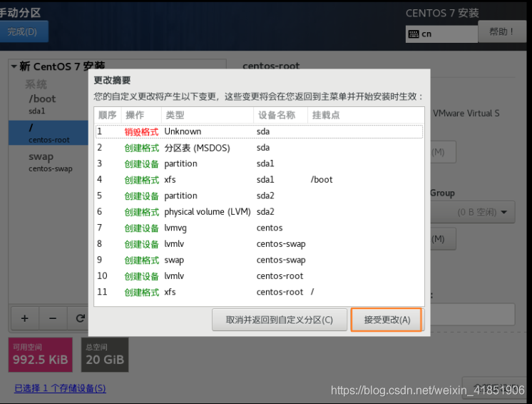Click 接受更改(A) button

(x=387, y=320)
